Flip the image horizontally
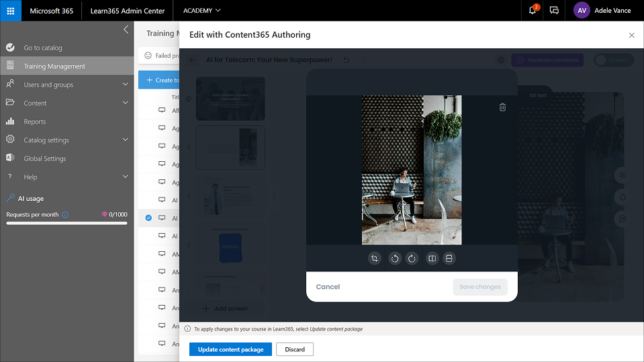This screenshot has height=362, width=644. point(432,259)
